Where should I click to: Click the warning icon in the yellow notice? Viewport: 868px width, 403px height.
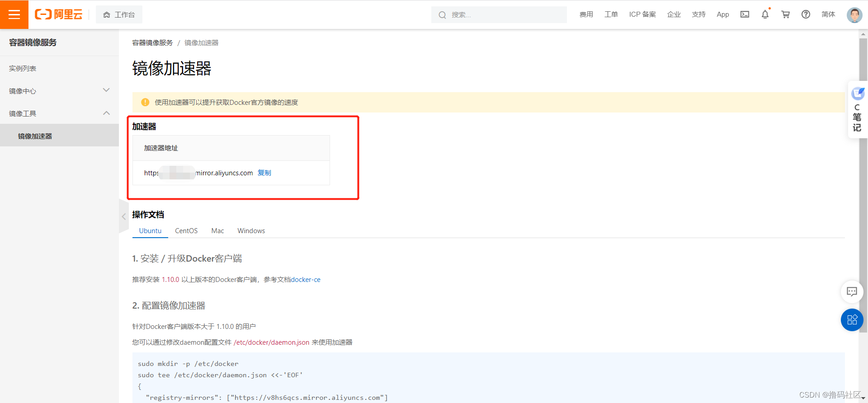click(x=145, y=102)
